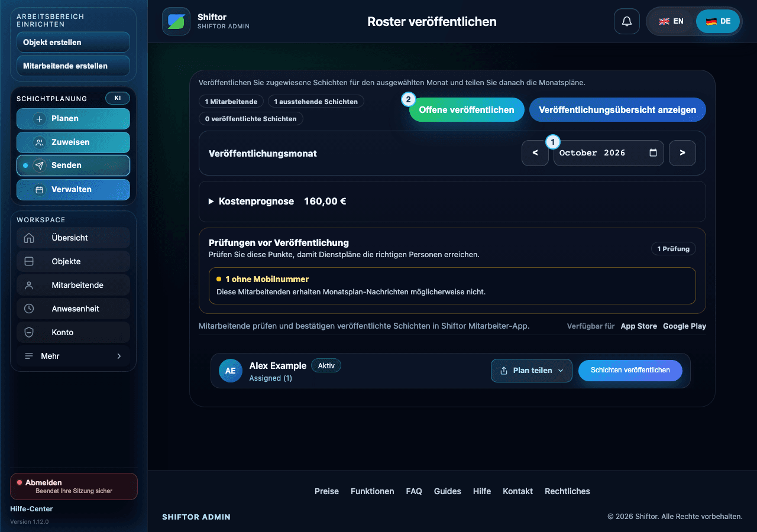Screen dimensions: 757x532
Task: Click the Konto shield icon
Action: tap(29, 332)
